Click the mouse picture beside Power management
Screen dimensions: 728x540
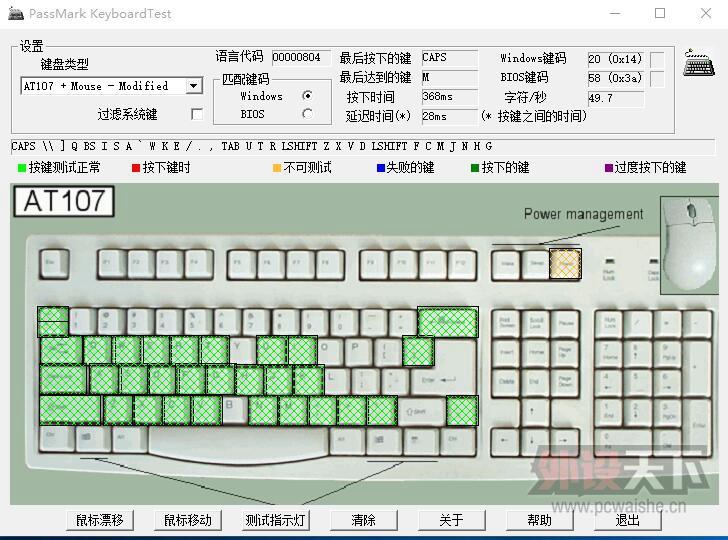tap(689, 245)
